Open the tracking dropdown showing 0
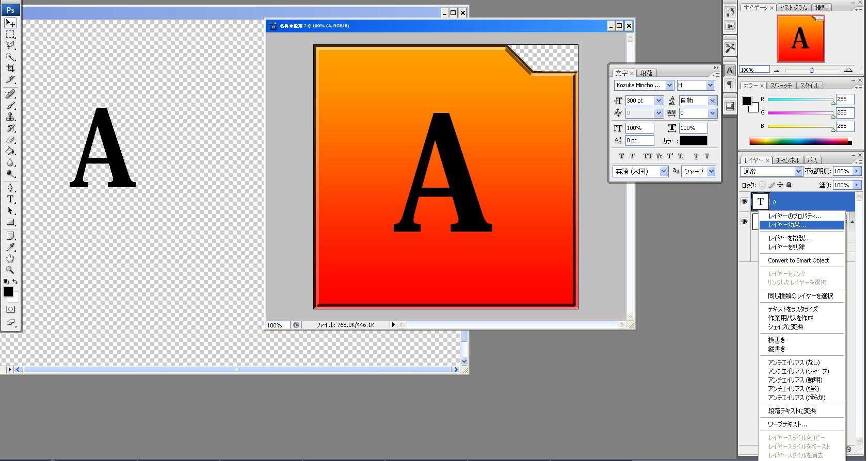 tap(712, 113)
